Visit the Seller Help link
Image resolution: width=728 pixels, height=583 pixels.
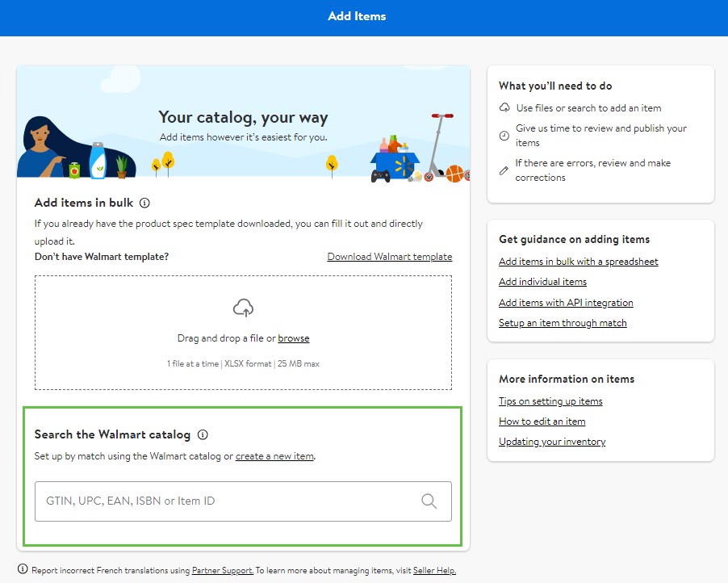click(x=434, y=570)
